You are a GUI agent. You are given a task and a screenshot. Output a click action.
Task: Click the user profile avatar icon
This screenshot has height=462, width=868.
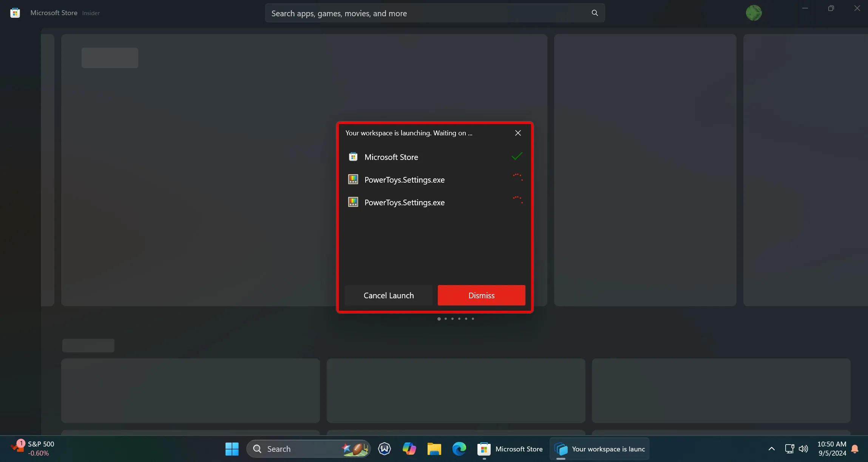(754, 12)
